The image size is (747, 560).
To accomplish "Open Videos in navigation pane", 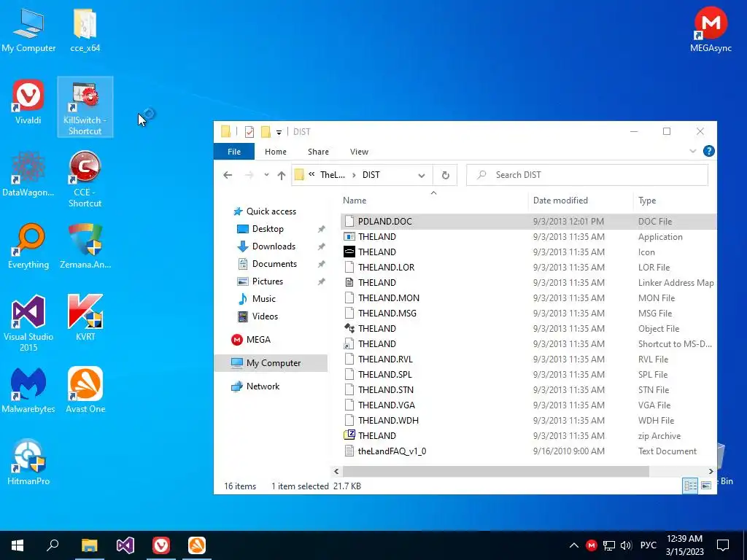I will click(x=258, y=316).
